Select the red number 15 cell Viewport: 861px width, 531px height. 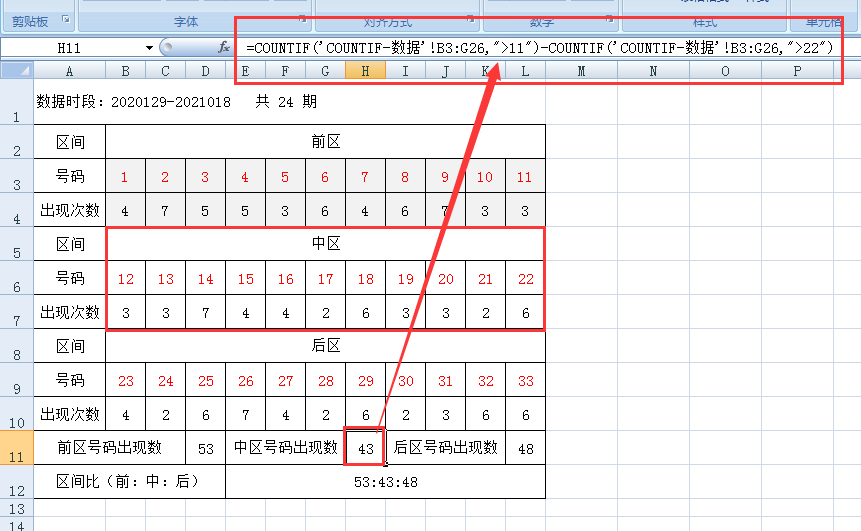click(245, 278)
